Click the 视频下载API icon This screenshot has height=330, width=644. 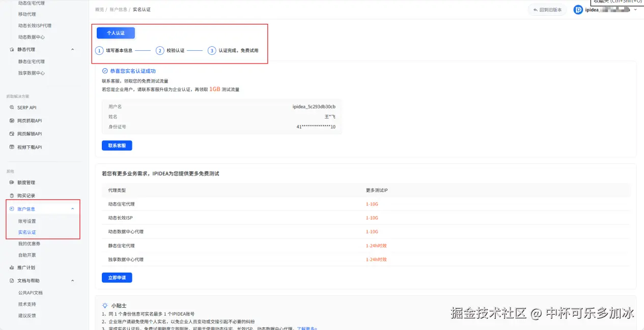click(12, 147)
